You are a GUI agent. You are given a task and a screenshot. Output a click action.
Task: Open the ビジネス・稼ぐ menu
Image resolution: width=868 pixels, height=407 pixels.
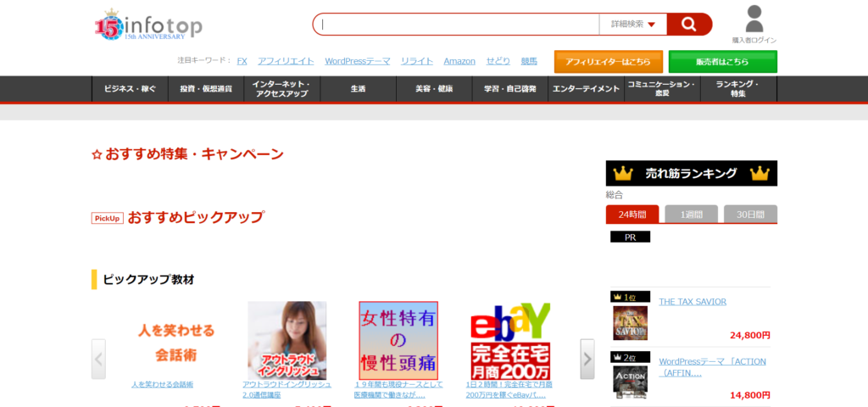130,88
